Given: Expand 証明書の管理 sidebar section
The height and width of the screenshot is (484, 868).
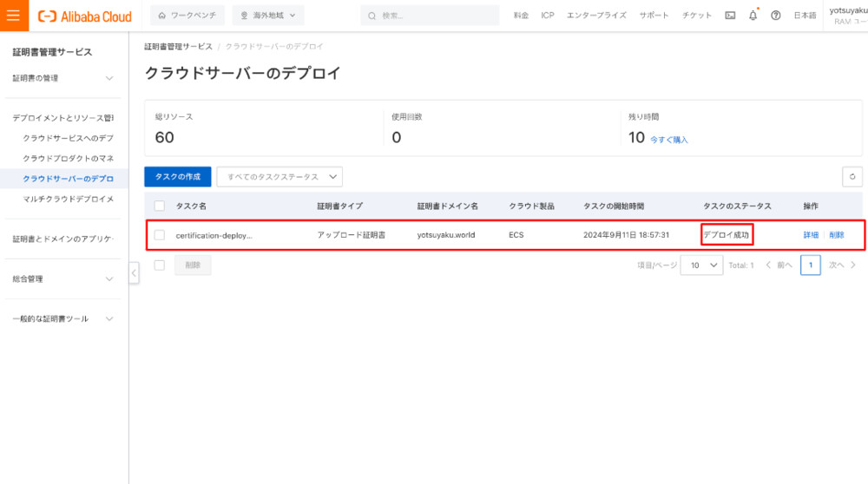Looking at the screenshot, I should pyautogui.click(x=62, y=78).
